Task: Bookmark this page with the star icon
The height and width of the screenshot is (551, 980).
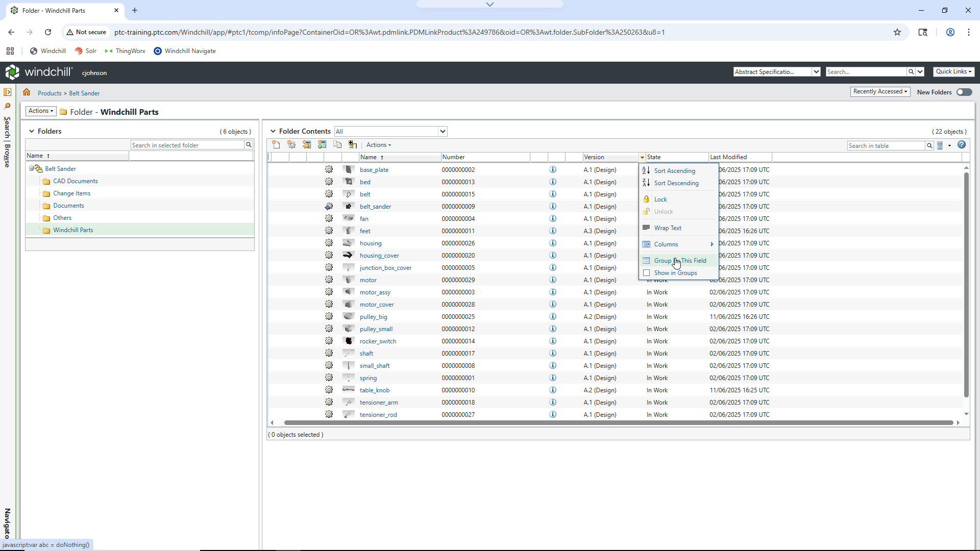Action: [897, 32]
